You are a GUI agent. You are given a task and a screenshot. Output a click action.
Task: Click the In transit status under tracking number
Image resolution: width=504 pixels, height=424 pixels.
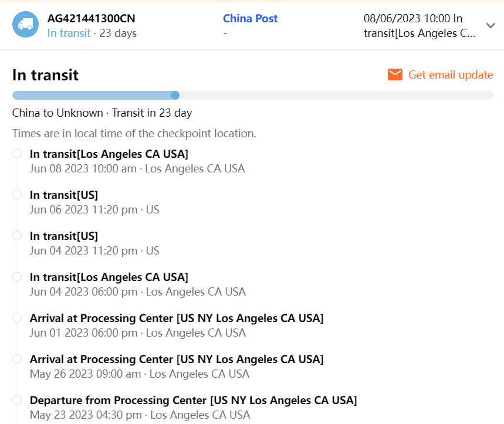pyautogui.click(x=69, y=33)
